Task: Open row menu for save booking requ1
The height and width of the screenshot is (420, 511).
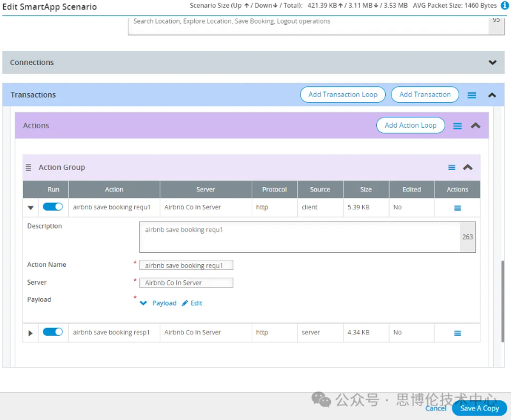Action: 457,208
